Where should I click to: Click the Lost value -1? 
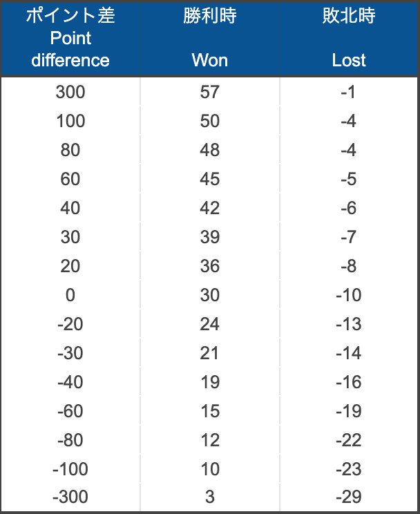(348, 93)
